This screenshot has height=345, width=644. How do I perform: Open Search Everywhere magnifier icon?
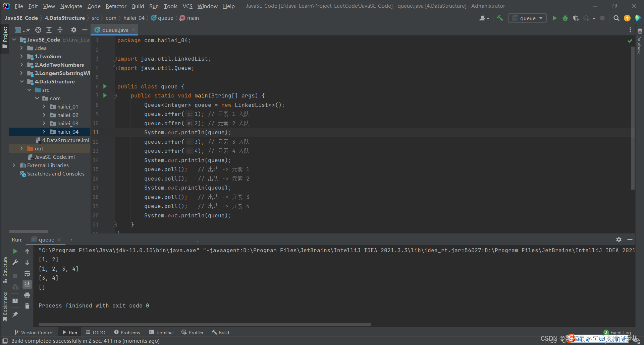(x=616, y=18)
